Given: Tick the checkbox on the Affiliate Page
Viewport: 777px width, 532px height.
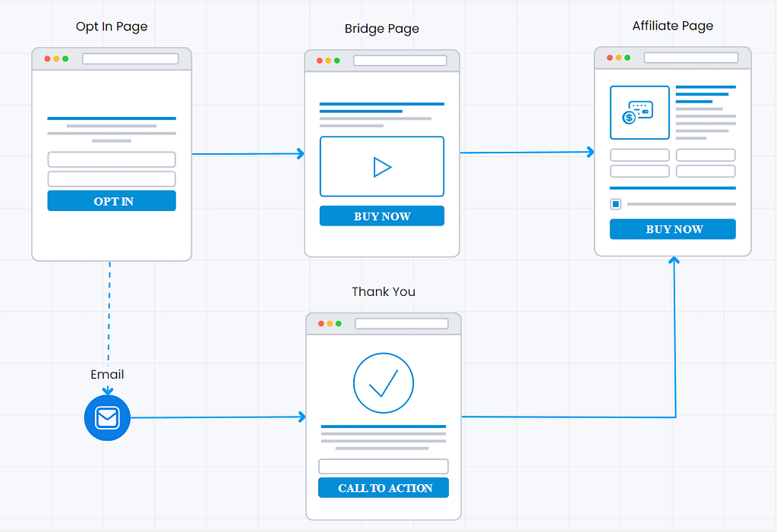Looking at the screenshot, I should (615, 204).
